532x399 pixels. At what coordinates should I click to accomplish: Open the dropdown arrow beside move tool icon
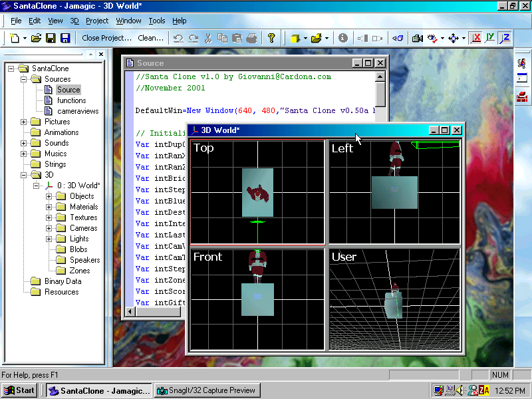(464, 39)
